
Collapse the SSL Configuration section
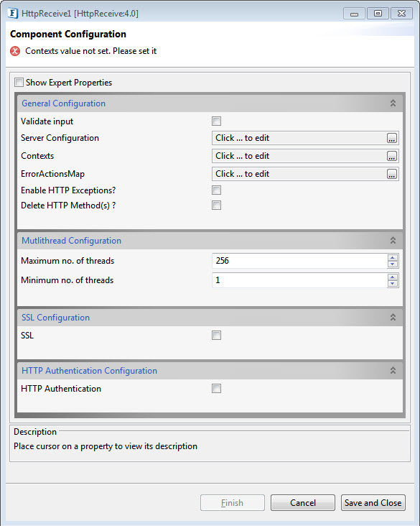393,318
